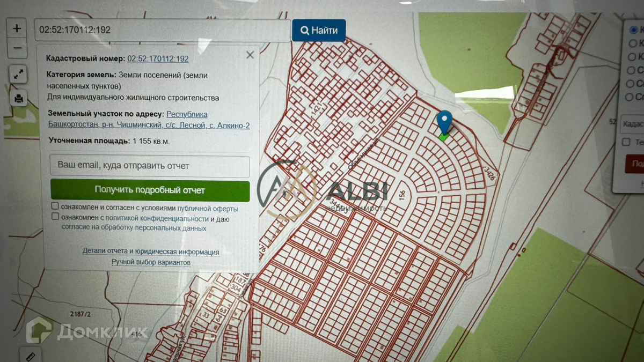Viewport: 644px width, 362px height.
Task: Open the cadastral number 02:52:170112:192 link
Action: (x=158, y=59)
